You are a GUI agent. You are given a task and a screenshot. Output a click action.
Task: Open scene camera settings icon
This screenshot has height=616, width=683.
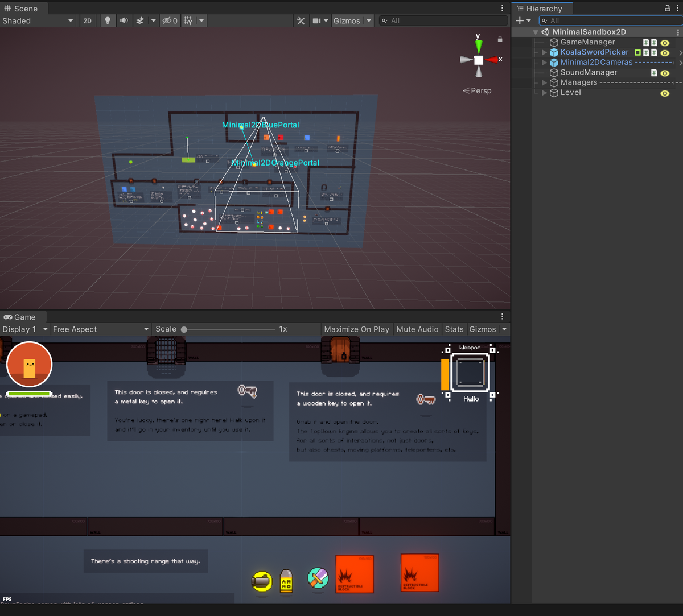(x=317, y=20)
